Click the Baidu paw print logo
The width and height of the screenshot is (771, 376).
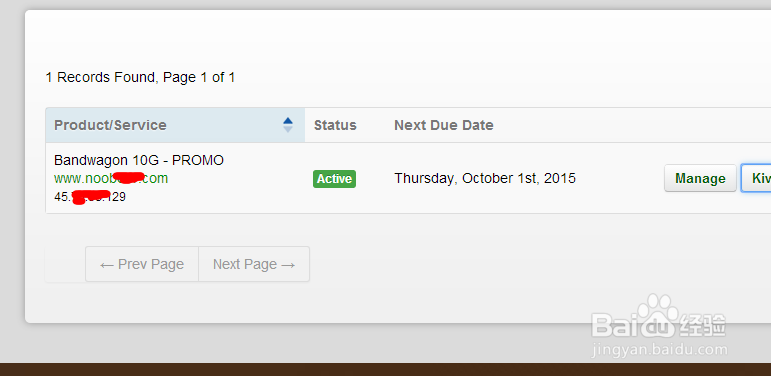[x=658, y=317]
